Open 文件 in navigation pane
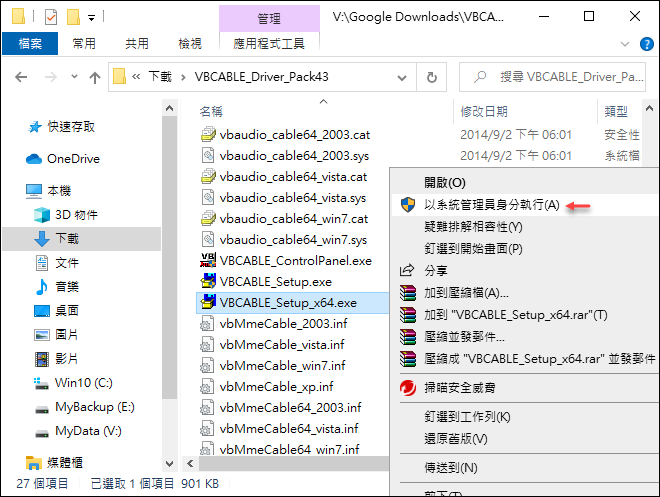 [82, 263]
